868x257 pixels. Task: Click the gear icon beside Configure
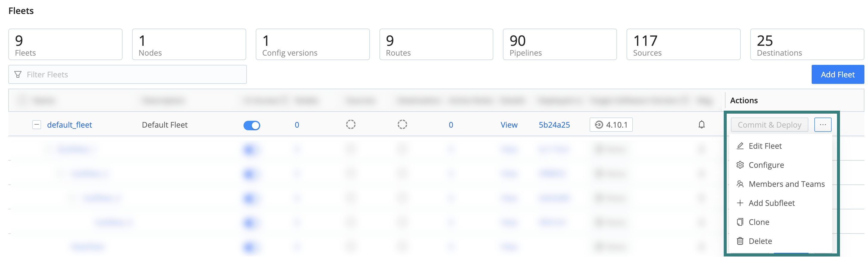[x=740, y=165]
